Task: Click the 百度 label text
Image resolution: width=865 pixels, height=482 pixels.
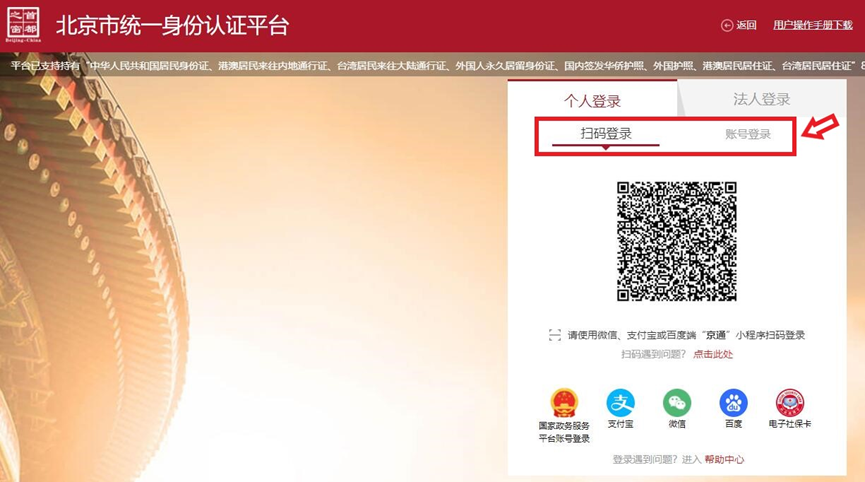Action: tap(733, 424)
